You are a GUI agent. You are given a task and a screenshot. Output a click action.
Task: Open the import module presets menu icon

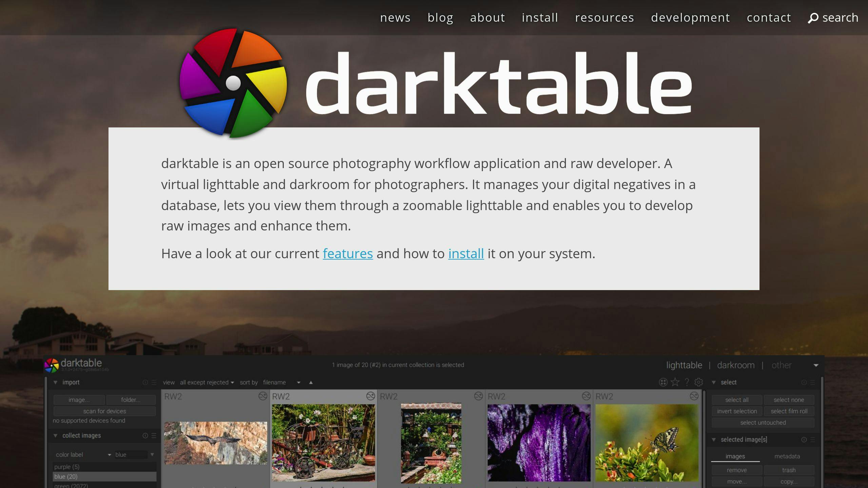point(154,382)
